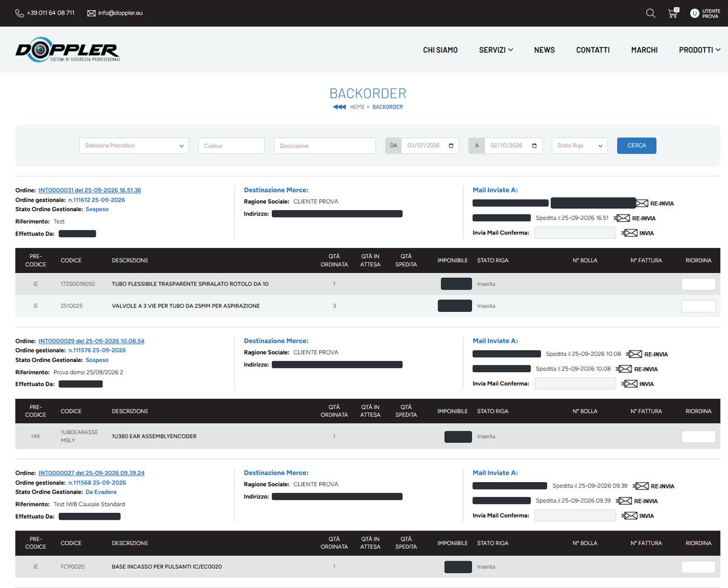Open the CONTATTI menu item

click(593, 50)
